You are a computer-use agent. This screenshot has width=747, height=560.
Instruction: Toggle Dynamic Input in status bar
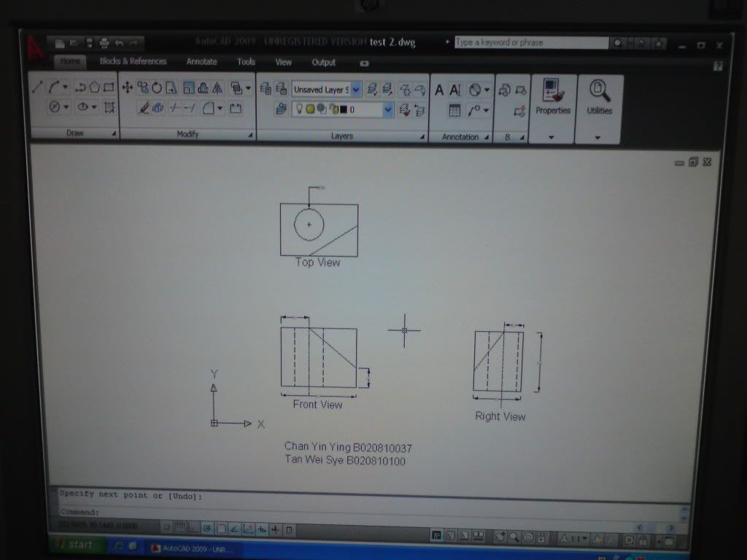click(262, 529)
